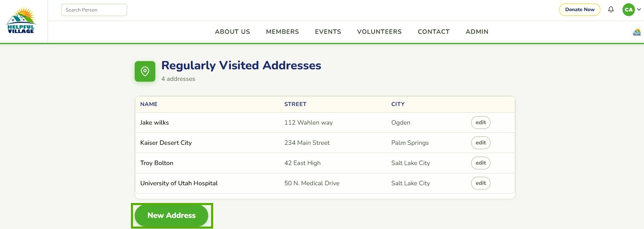This screenshot has width=644, height=229.
Task: Click the CA user avatar
Action: (x=628, y=9)
